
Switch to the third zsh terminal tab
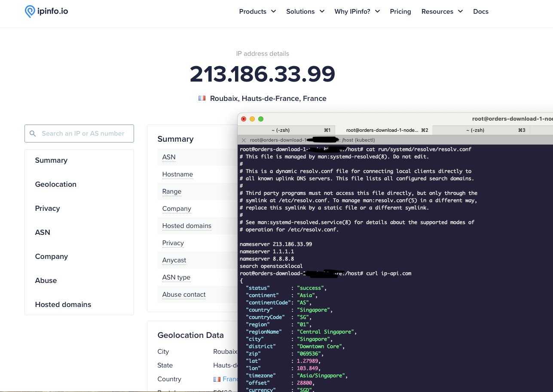[480, 130]
